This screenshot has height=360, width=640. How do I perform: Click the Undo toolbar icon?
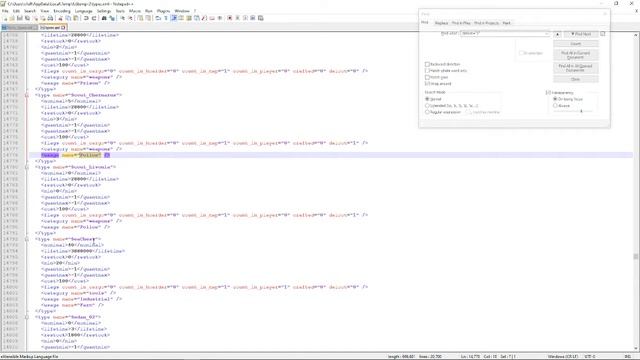pyautogui.click(x=86, y=18)
